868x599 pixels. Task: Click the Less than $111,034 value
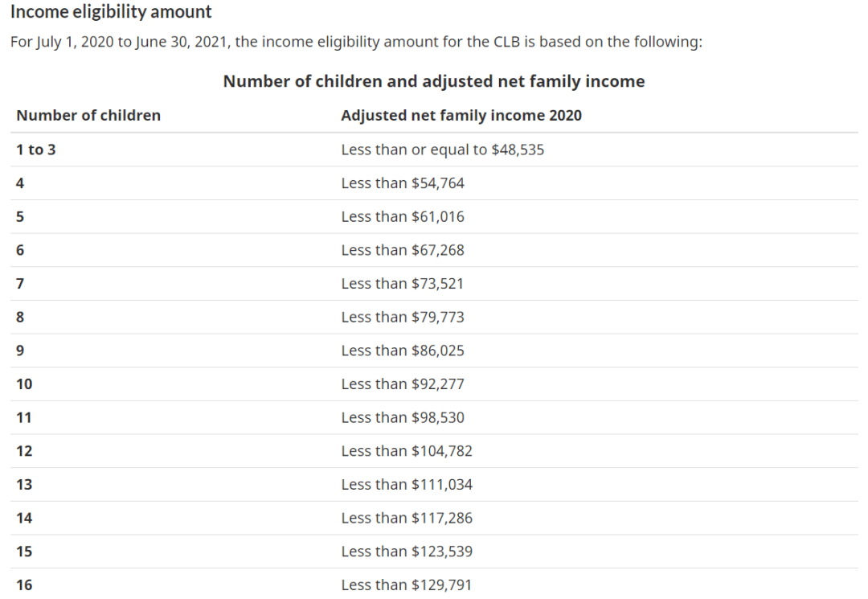[407, 484]
